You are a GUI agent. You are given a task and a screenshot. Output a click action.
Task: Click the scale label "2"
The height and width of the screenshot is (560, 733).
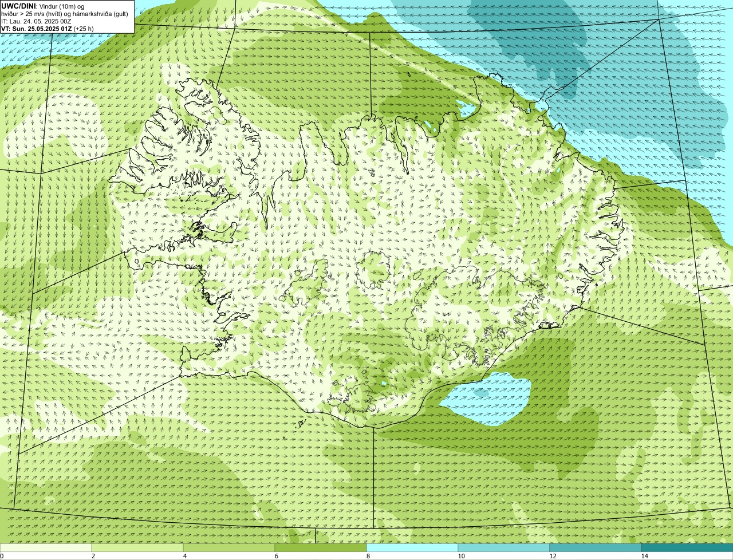(x=93, y=556)
